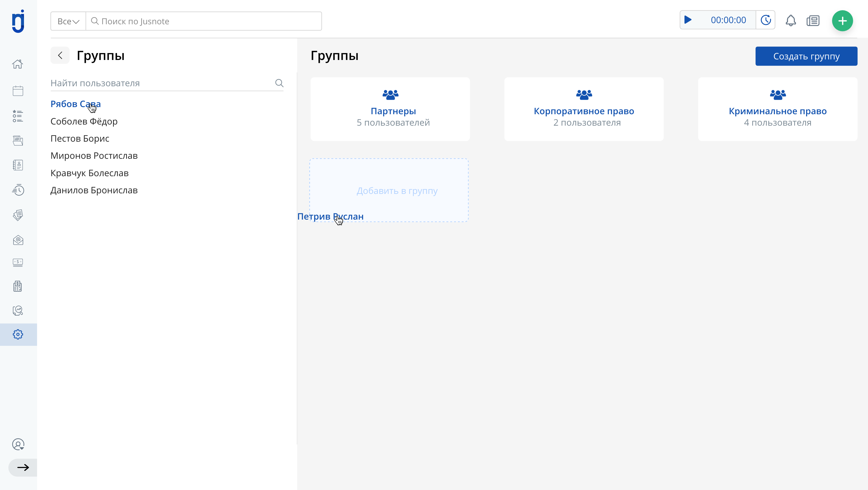Image resolution: width=868 pixels, height=490 pixels.
Task: Click the Корпоративное право people icon
Action: [x=584, y=95]
